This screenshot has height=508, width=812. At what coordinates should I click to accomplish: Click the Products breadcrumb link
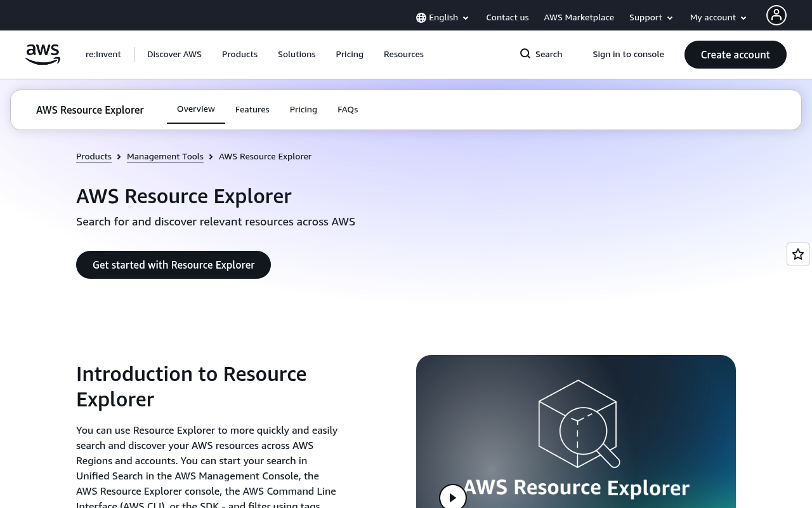click(94, 157)
